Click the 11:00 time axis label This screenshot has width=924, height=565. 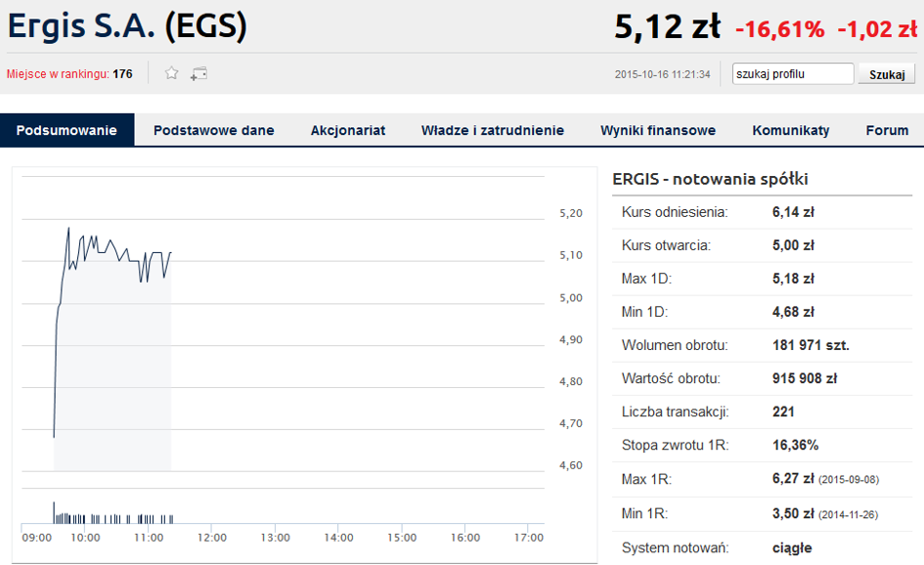pyautogui.click(x=149, y=538)
